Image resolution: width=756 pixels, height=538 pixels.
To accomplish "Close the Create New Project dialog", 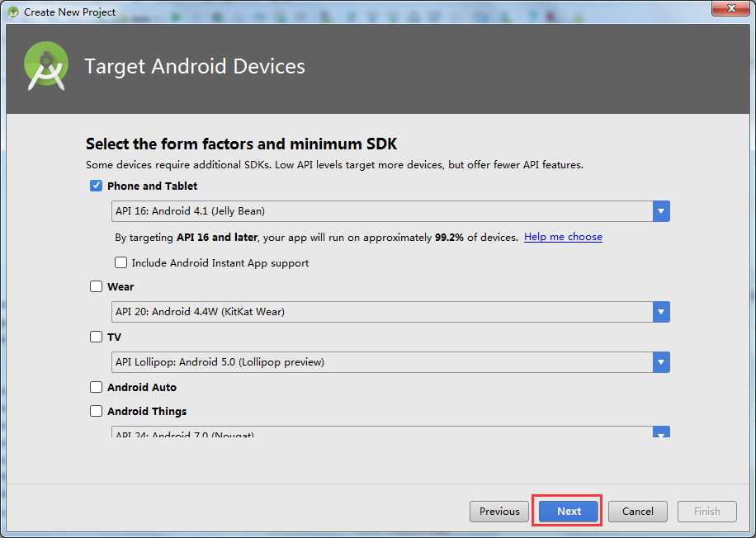I will pyautogui.click(x=731, y=8).
